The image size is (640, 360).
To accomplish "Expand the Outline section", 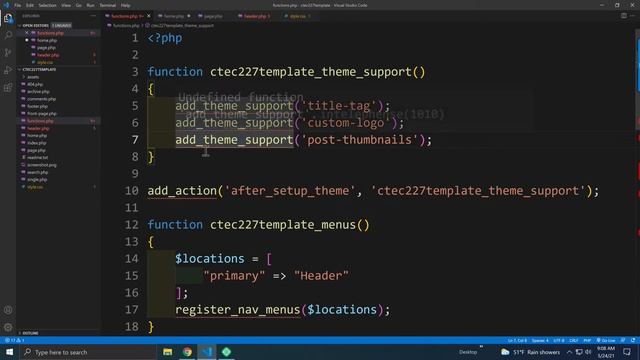I will [30, 333].
